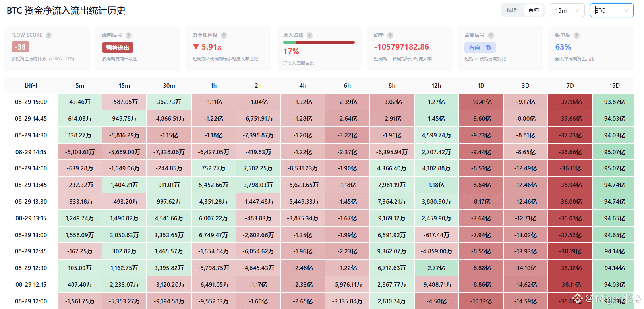Click the 8h column header
The image size is (644, 309).
click(x=392, y=86)
